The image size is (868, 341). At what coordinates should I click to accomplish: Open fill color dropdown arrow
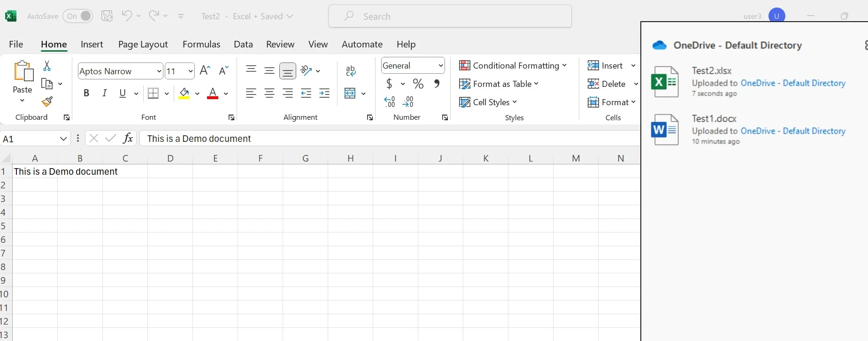[x=197, y=93]
